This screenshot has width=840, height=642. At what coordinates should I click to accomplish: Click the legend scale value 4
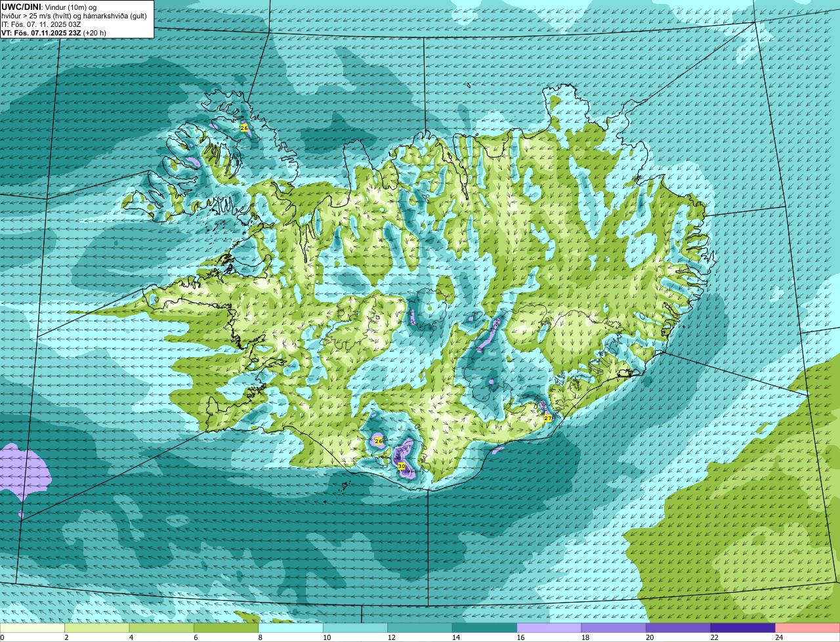tap(131, 637)
